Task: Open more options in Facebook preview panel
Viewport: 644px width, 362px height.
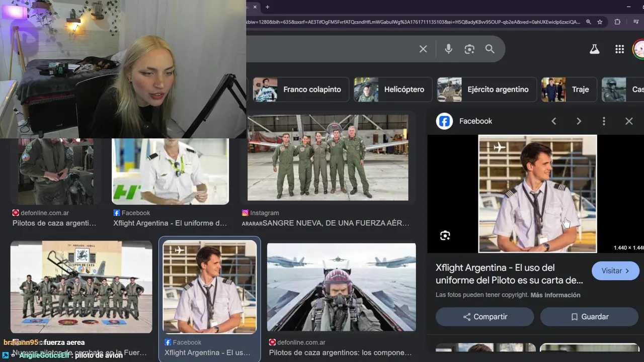Action: (x=604, y=121)
